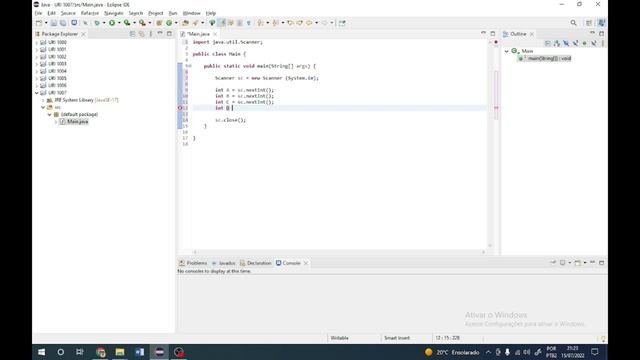Expand JRE System Library node
The height and width of the screenshot is (360, 640).
[x=43, y=100]
